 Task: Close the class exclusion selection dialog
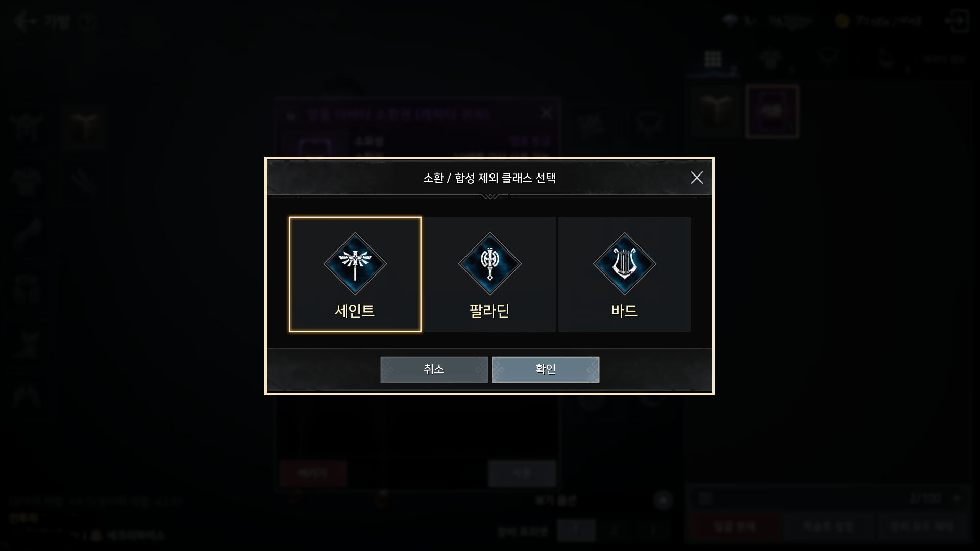(697, 178)
